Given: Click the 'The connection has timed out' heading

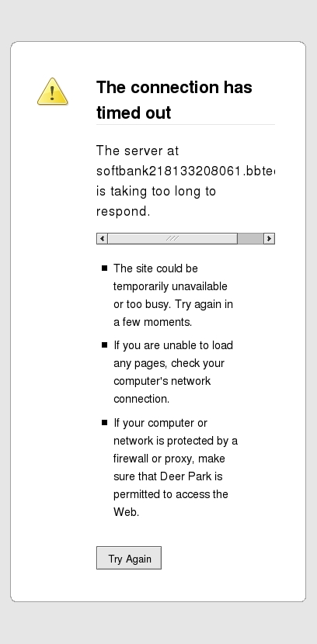Looking at the screenshot, I should coord(174,100).
